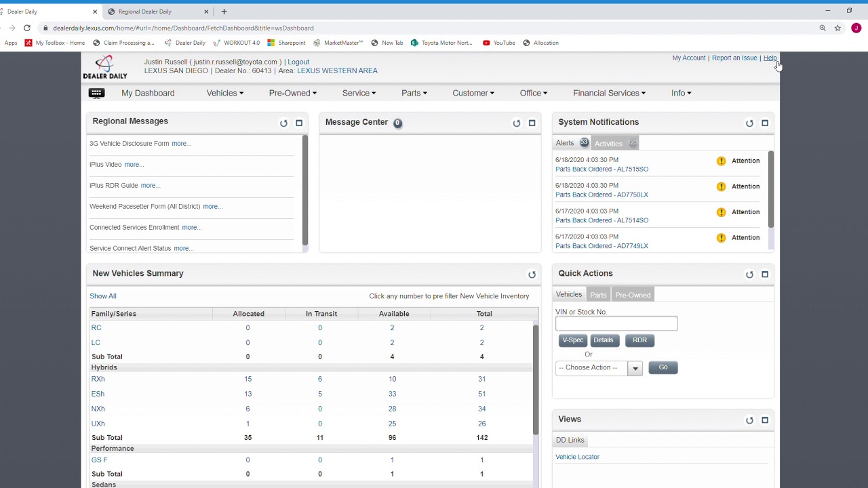Viewport: 868px width, 488px height.
Task: Expand the Pre-Owned menu
Action: 293,93
